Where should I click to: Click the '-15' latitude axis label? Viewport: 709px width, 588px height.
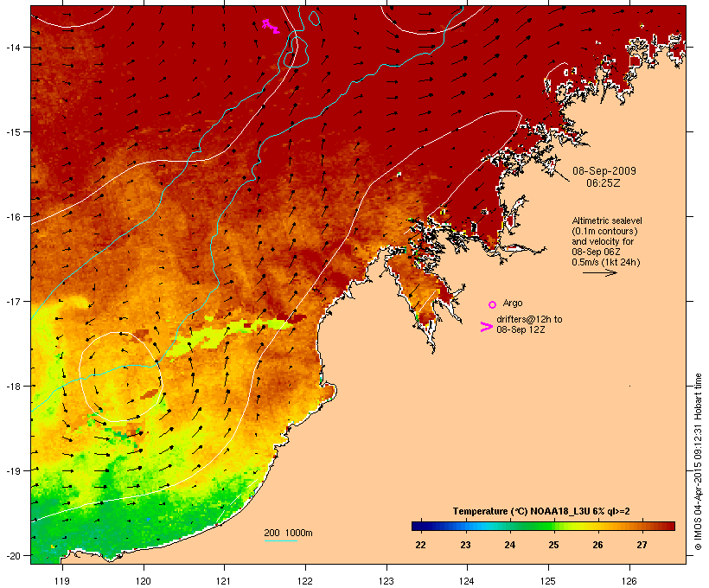pos(12,131)
